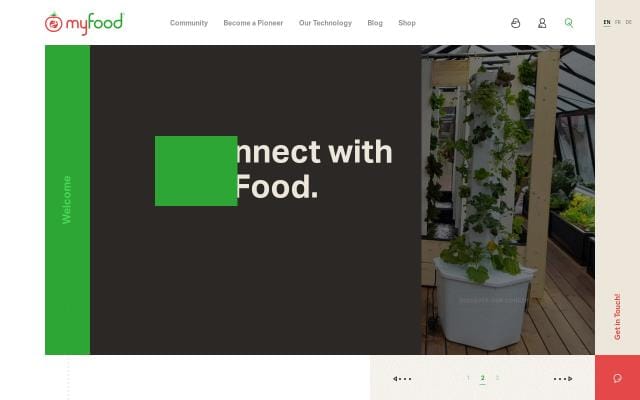Switch language to DE
The width and height of the screenshot is (640, 400).
[629, 22]
